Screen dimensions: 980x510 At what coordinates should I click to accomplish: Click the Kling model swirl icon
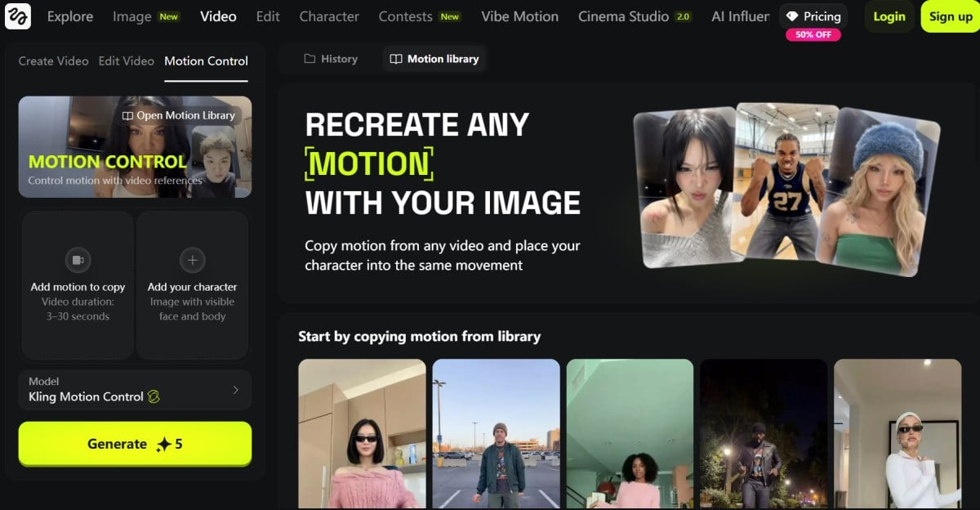point(153,397)
